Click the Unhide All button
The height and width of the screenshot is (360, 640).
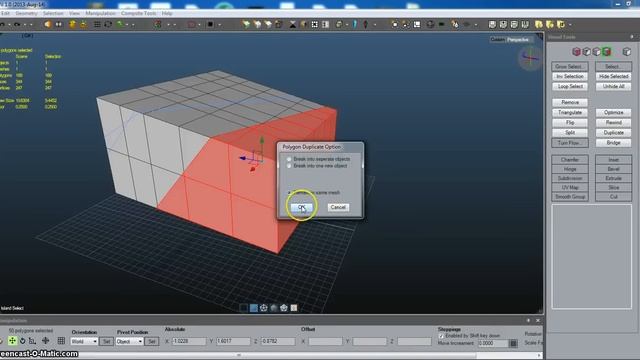click(613, 87)
